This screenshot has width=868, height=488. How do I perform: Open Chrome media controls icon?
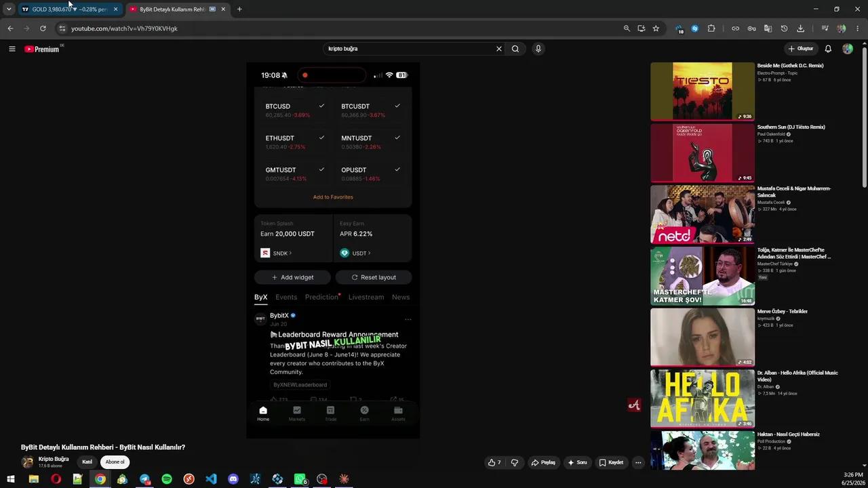[x=825, y=28]
